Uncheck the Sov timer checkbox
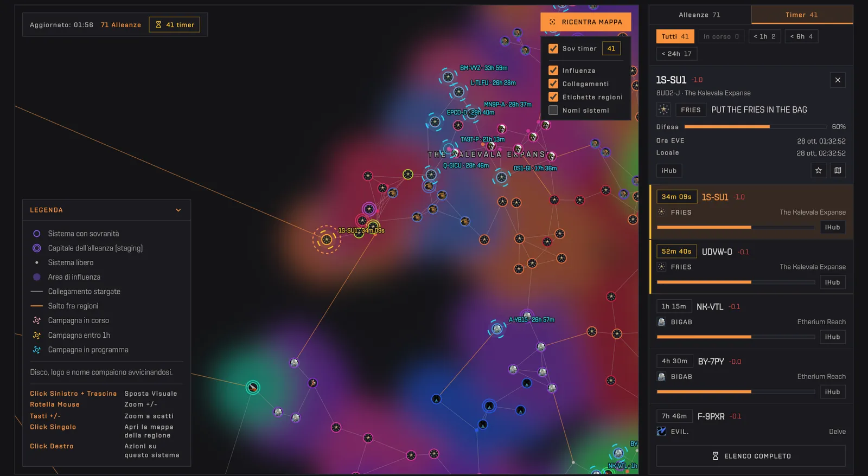The width and height of the screenshot is (868, 476). point(553,49)
